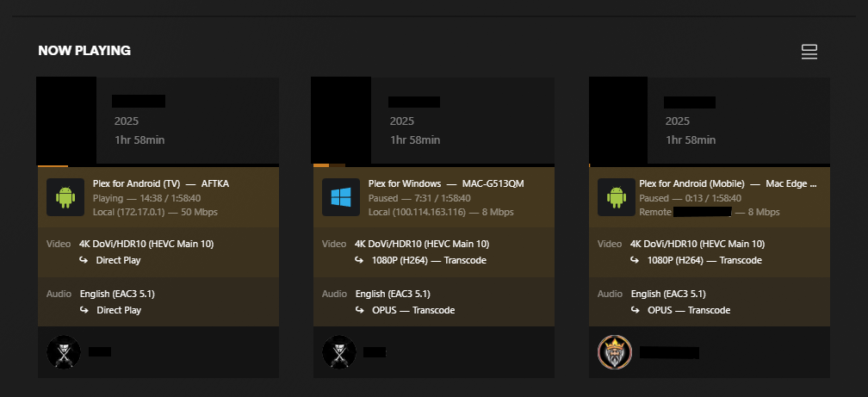The width and height of the screenshot is (868, 397).
Task: Open poster thumbnail on Android TV card
Action: coord(66,121)
